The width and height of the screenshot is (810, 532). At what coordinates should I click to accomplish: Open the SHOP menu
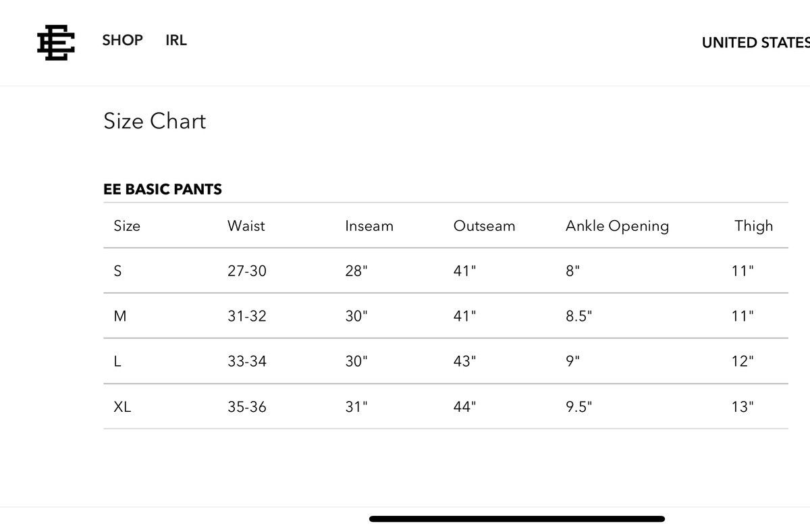(123, 41)
